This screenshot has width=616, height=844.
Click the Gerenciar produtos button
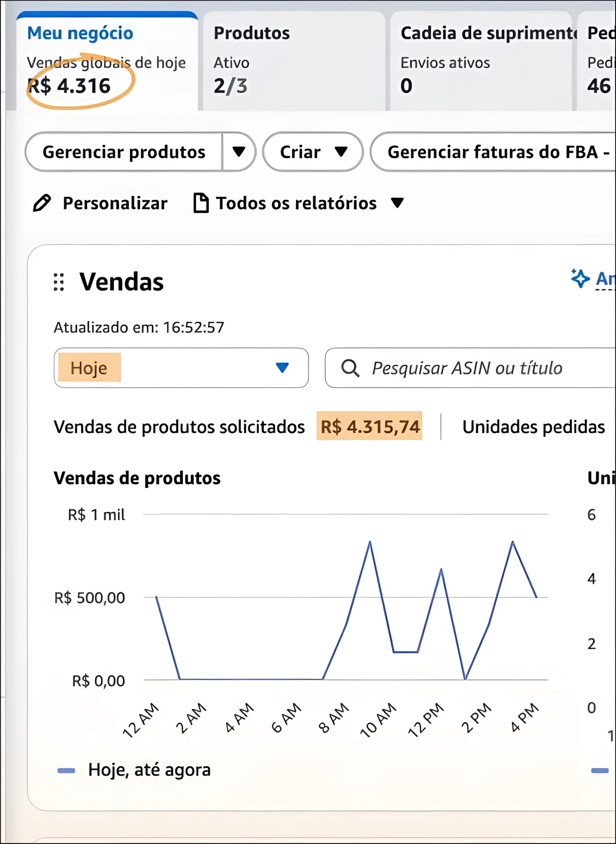pyautogui.click(x=124, y=152)
